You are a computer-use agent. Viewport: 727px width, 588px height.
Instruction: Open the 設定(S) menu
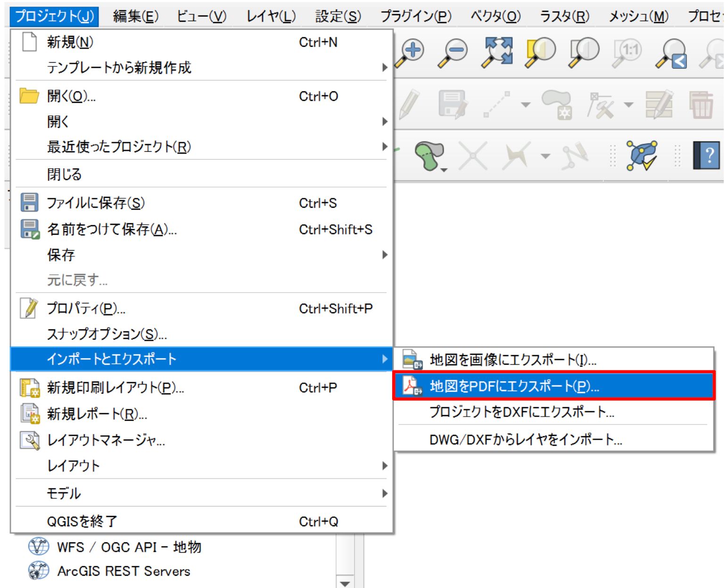(x=338, y=16)
